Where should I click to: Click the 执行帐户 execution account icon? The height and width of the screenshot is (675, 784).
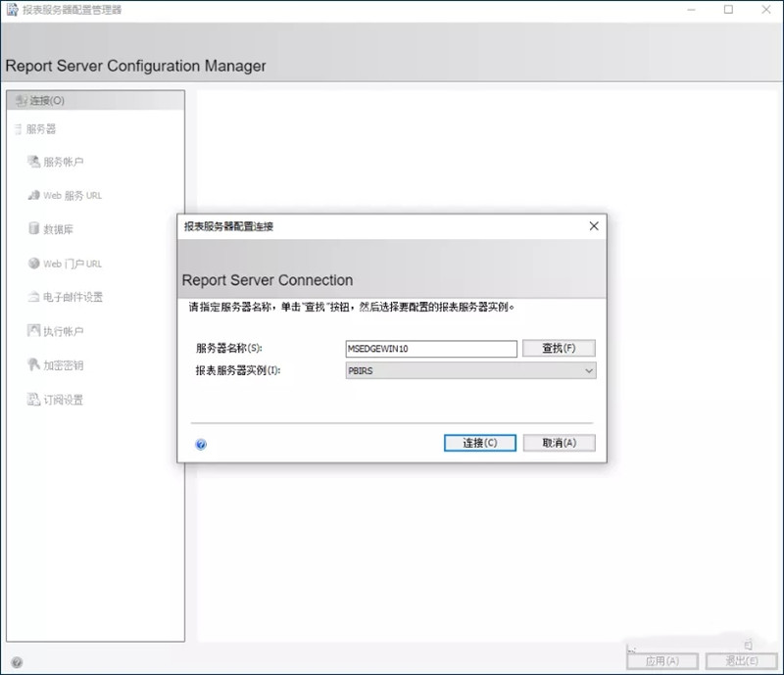(x=33, y=330)
